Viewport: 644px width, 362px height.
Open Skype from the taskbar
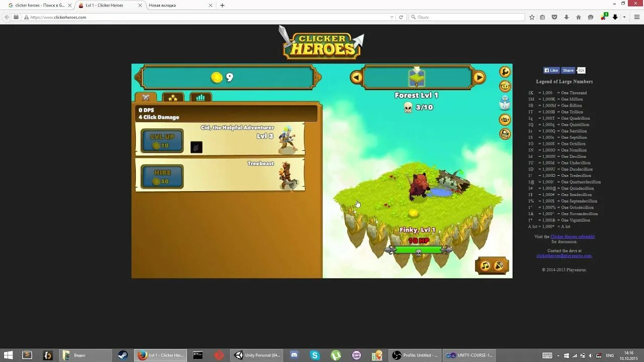[x=315, y=355]
